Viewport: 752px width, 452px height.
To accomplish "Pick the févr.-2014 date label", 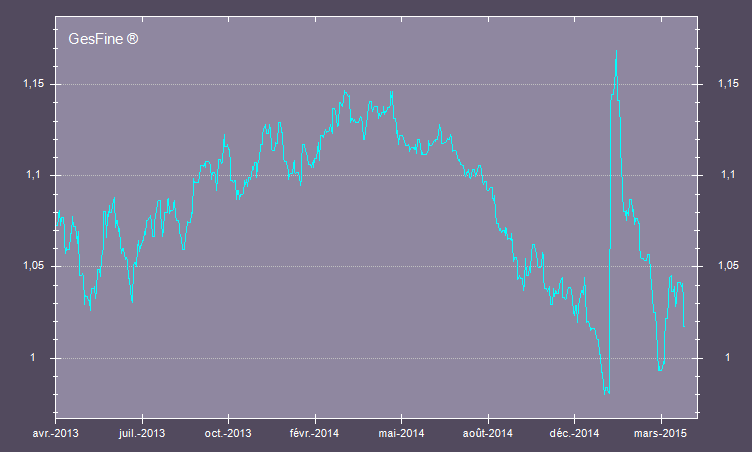I will coord(315,433).
